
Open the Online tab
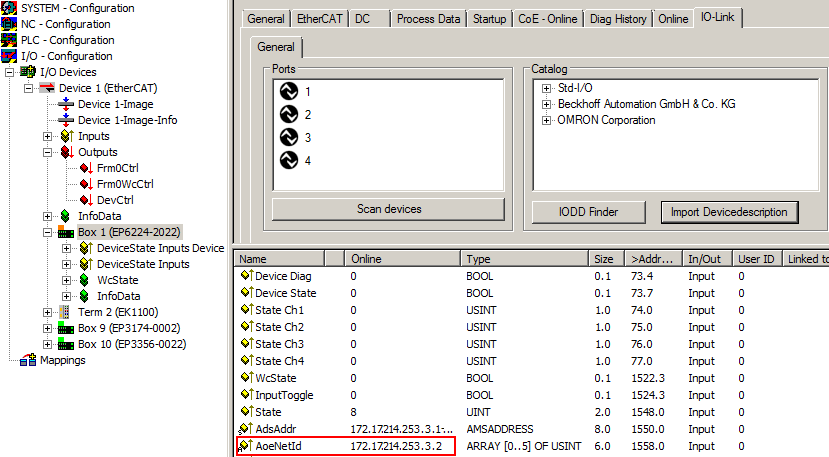tap(673, 19)
